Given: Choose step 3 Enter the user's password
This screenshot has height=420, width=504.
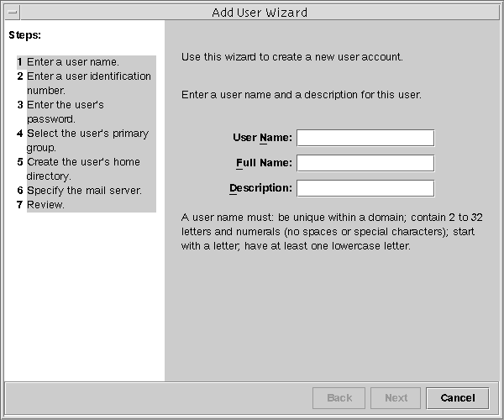Looking at the screenshot, I should pos(65,112).
